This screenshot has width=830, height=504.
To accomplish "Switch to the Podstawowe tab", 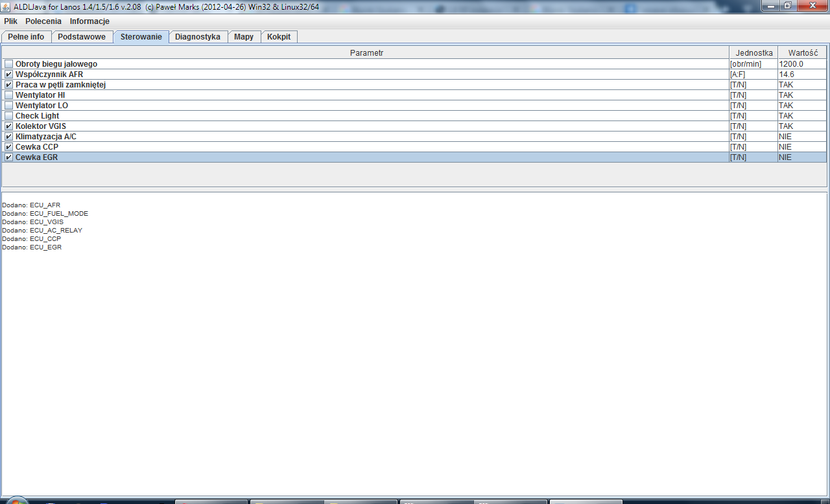I will click(x=82, y=37).
